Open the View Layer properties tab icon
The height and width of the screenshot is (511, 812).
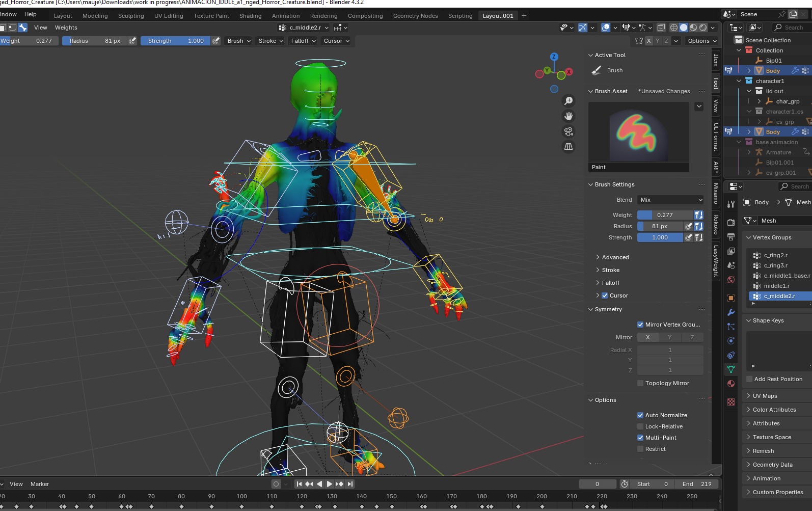point(731,251)
